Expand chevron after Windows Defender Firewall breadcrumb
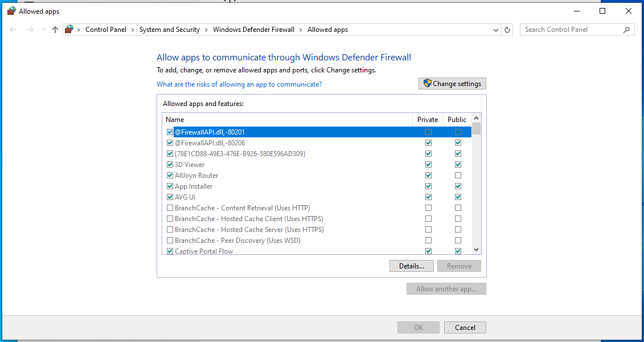644x342 pixels. (301, 30)
